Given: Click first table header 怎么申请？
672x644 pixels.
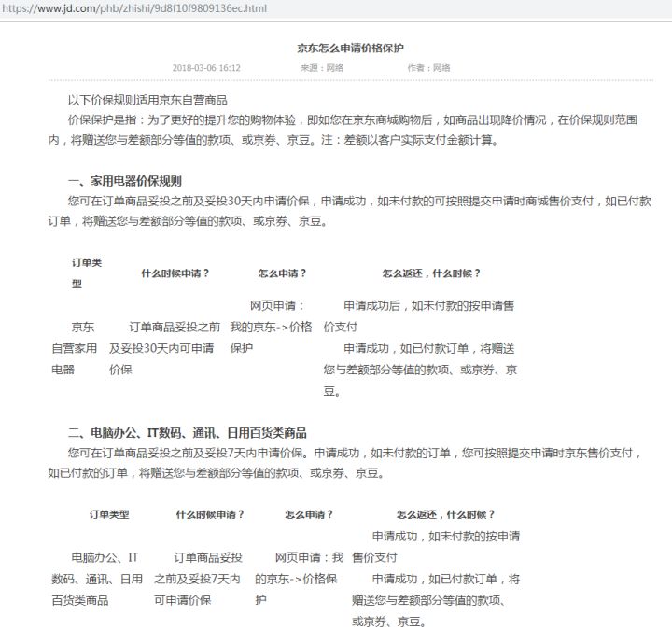Looking at the screenshot, I should (282, 273).
